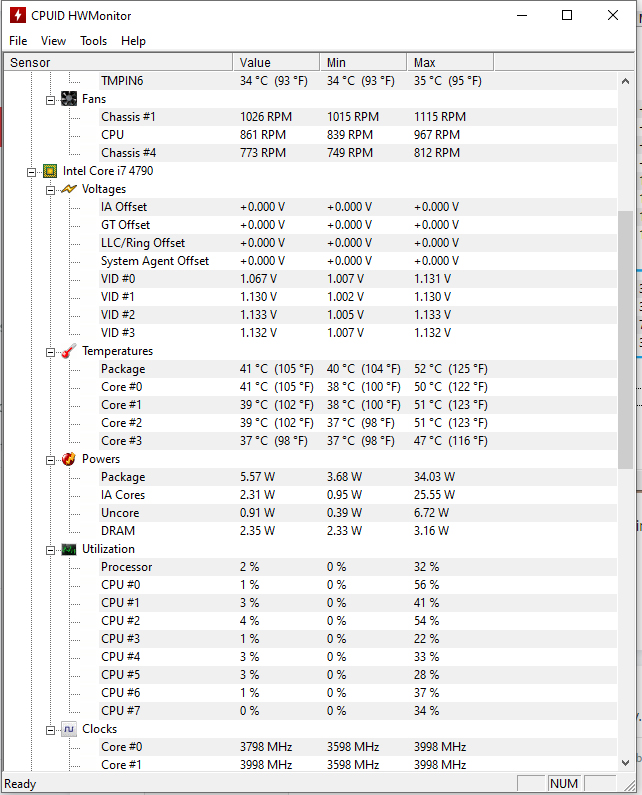Viewport: 642px width, 795px height.
Task: Click the scroll down arrow
Action: [x=625, y=763]
